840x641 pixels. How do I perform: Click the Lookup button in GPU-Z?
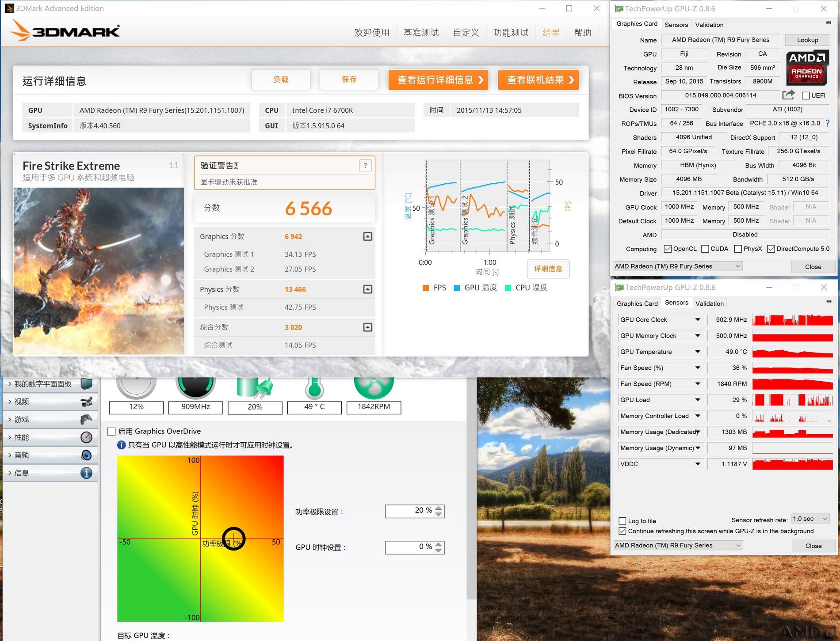tap(807, 40)
